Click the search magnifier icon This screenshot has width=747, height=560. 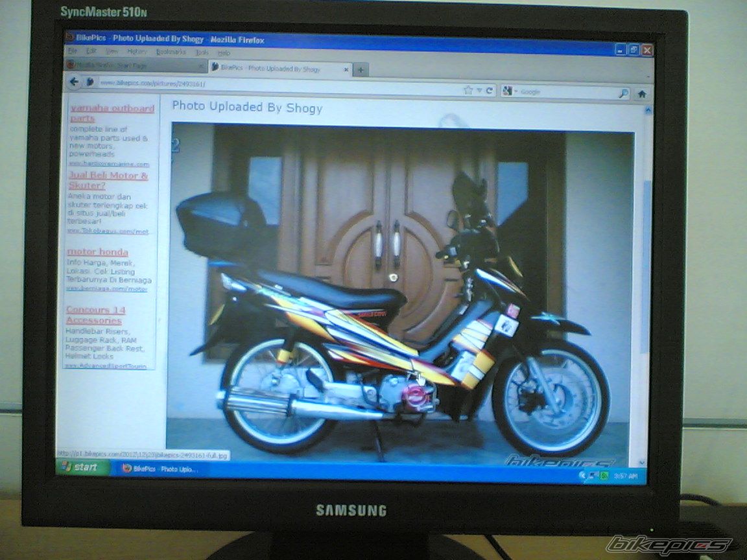623,93
